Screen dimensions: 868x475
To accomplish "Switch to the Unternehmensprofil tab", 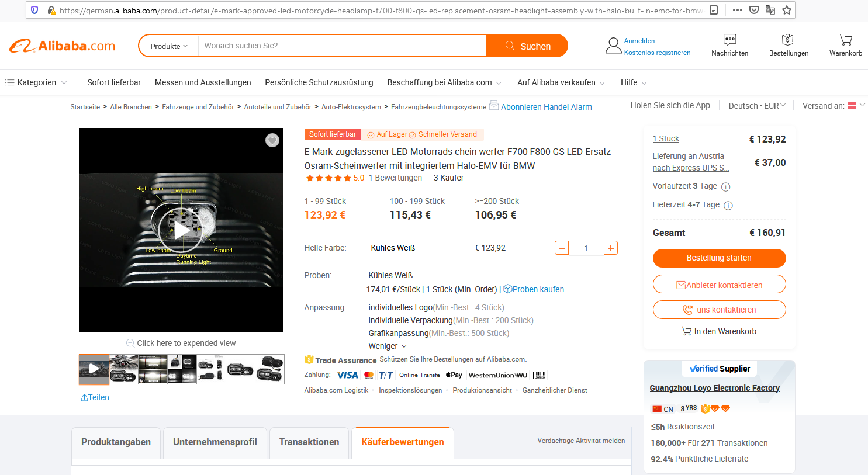I will click(x=215, y=442).
